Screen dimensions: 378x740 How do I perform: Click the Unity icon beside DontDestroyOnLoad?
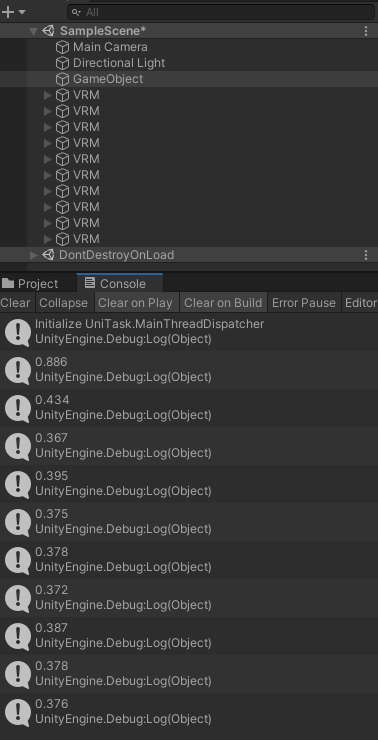(x=48, y=255)
